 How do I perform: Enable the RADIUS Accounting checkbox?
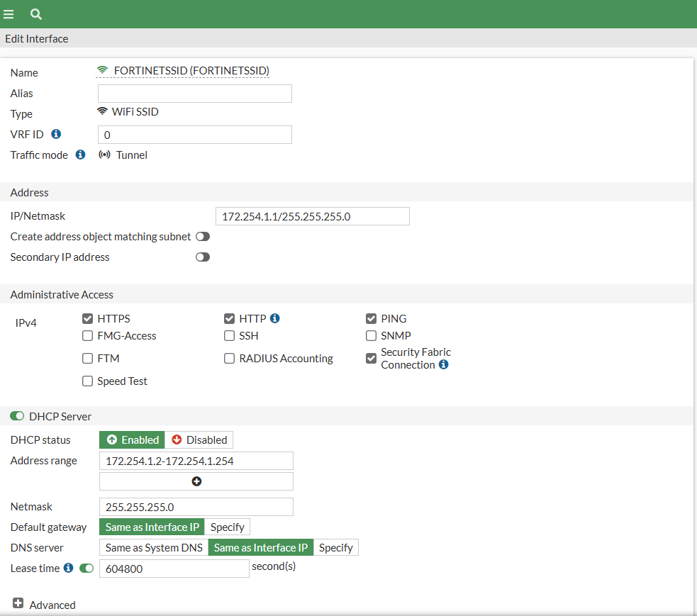tap(229, 358)
